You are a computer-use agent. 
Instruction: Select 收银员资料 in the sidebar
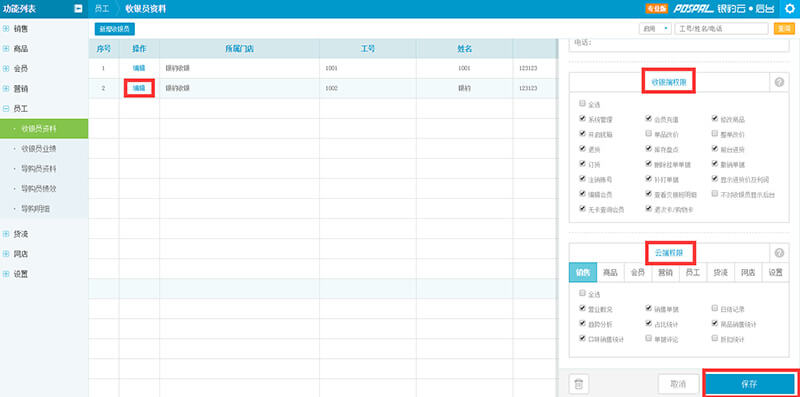pos(44,129)
